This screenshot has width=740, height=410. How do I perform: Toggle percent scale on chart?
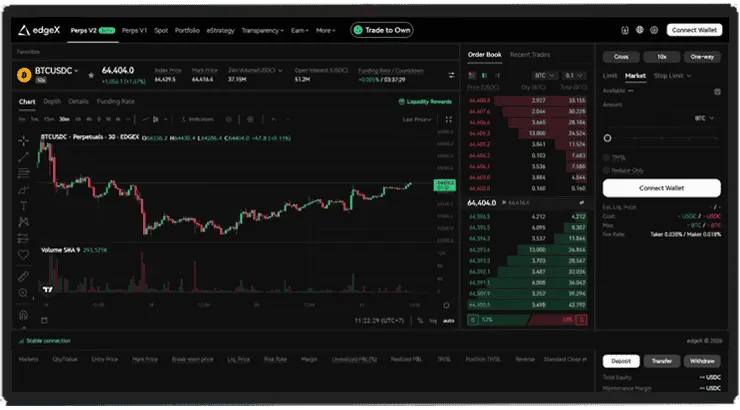pos(420,321)
